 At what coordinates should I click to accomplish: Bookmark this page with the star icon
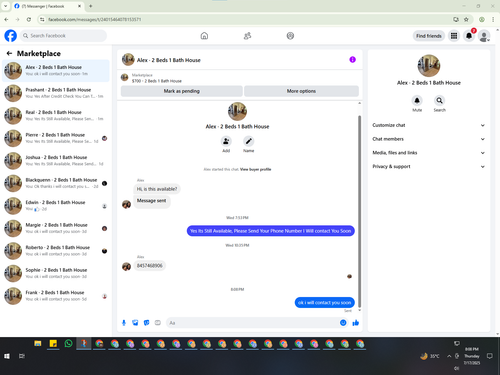466,20
